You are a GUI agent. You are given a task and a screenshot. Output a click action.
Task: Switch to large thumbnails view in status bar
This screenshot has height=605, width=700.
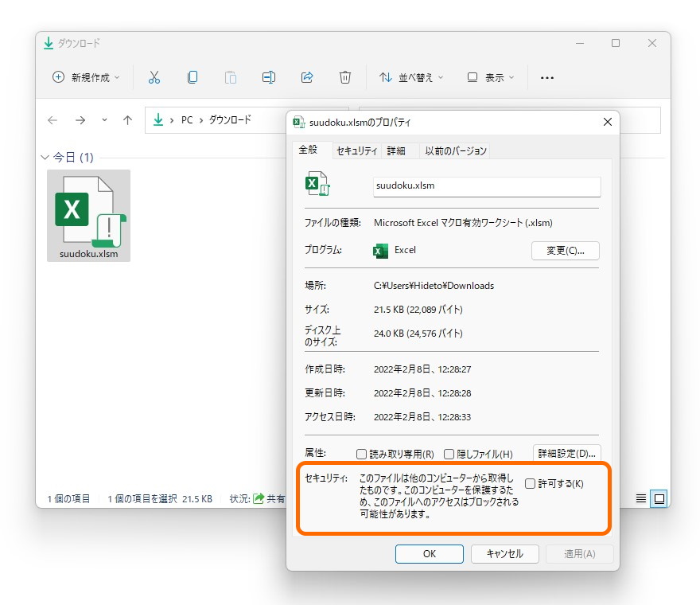659,498
